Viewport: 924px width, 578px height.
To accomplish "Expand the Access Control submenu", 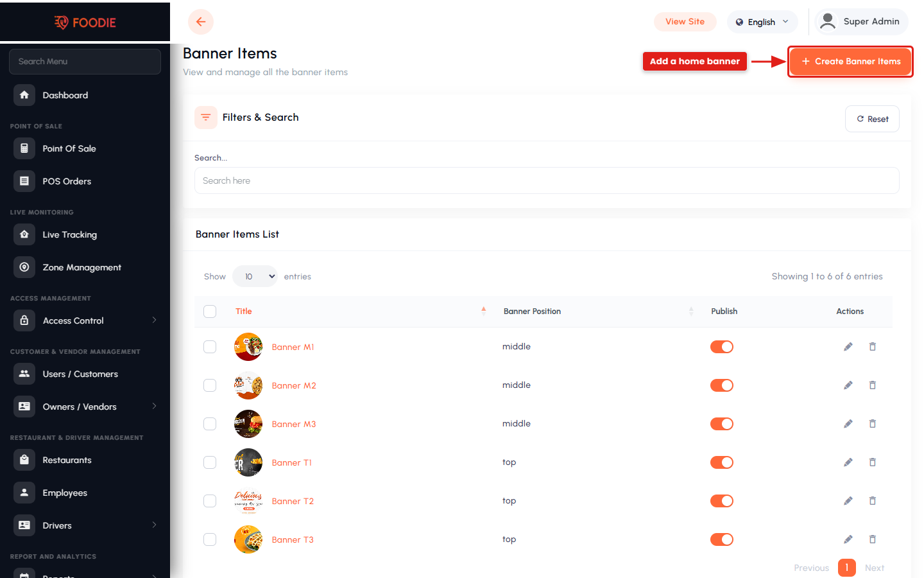I will pos(154,320).
